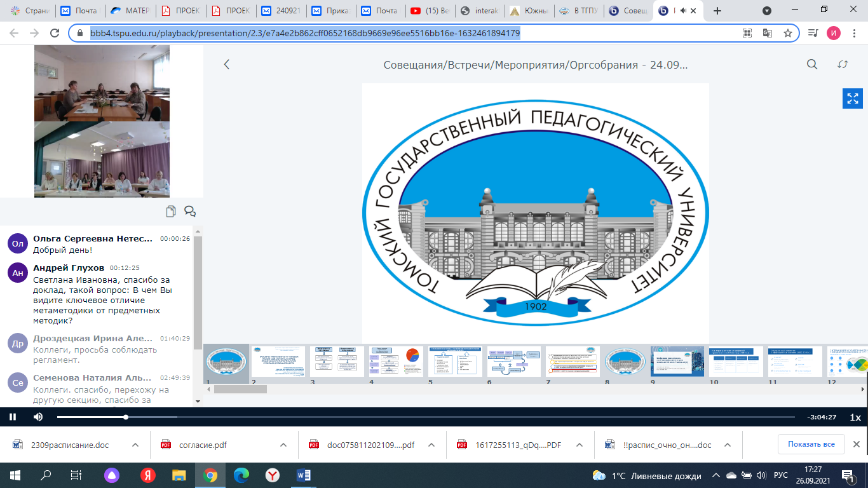Click Андрей Глухов chat message timestamp

[x=125, y=268]
